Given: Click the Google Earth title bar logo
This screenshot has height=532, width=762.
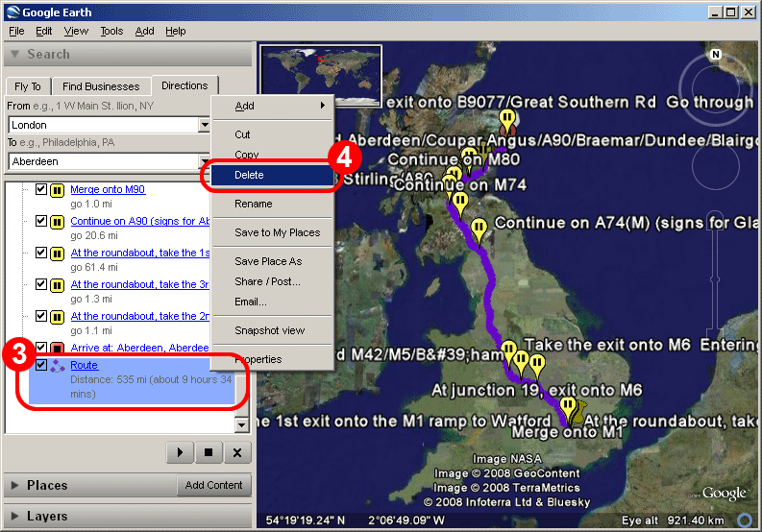Looking at the screenshot, I should tap(13, 12).
